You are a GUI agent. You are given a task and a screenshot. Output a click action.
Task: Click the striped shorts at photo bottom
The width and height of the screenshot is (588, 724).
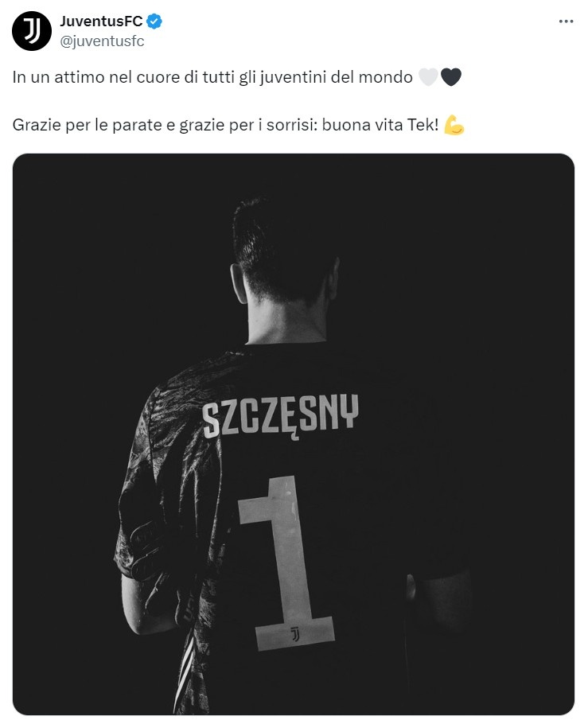[x=188, y=671]
